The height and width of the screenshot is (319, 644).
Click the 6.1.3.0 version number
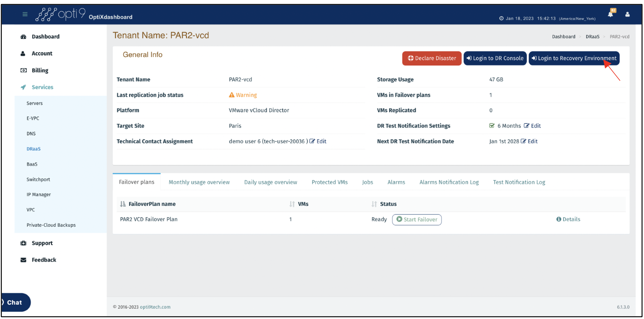click(x=623, y=307)
